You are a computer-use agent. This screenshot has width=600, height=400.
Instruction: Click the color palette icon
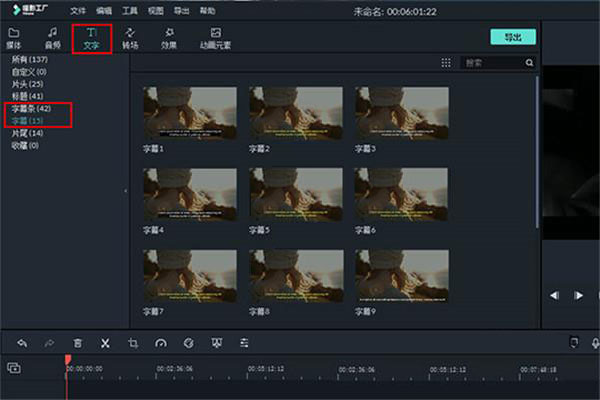tap(189, 343)
